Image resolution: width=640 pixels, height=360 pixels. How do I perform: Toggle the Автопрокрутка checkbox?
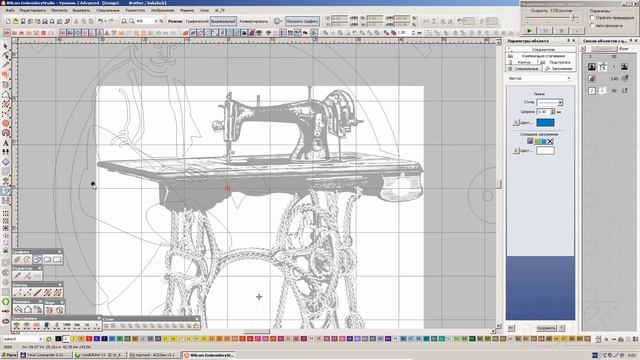(x=592, y=25)
